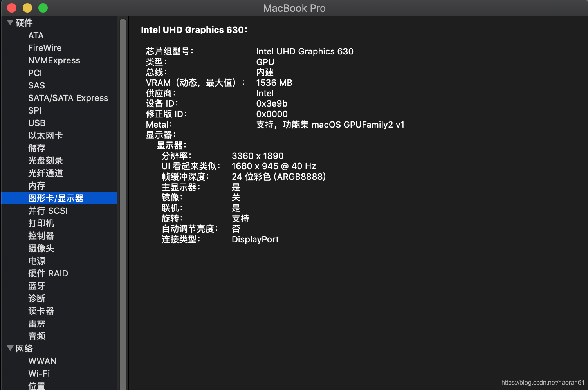Click the device ID 0x3e9b

click(x=272, y=103)
